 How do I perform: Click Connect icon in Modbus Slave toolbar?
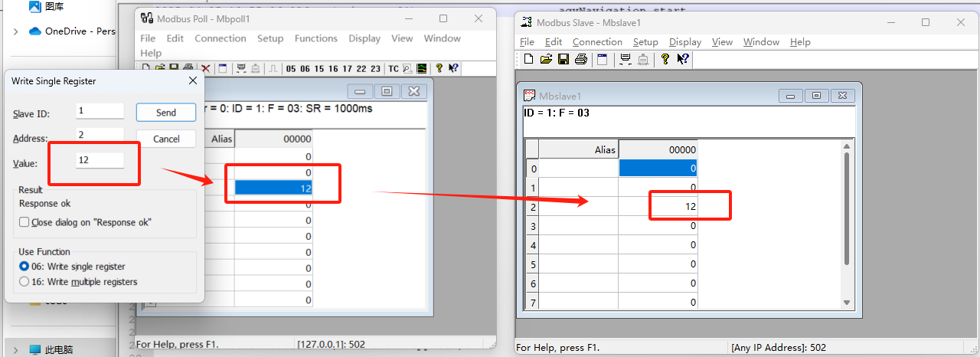[x=626, y=59]
